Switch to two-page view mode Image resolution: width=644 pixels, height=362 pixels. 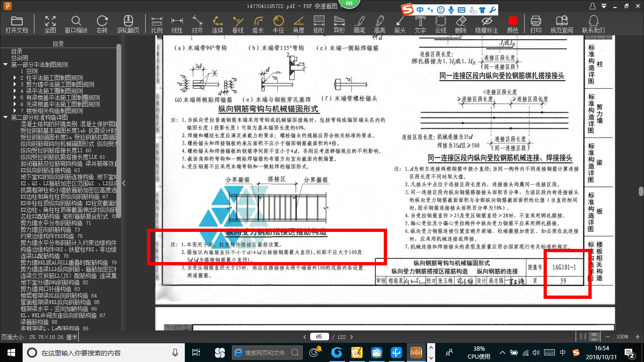pyautogui.click(x=584, y=337)
